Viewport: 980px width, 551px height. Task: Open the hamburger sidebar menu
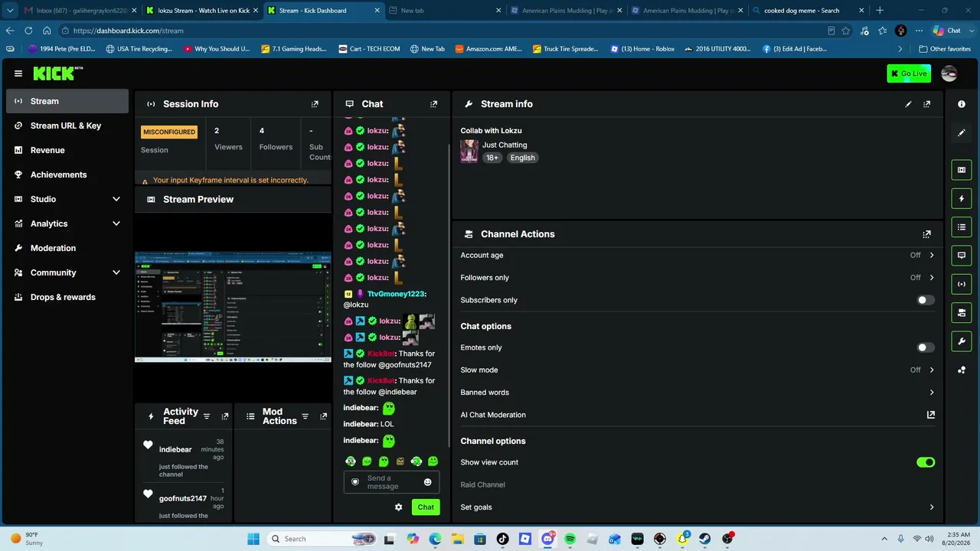point(18,73)
